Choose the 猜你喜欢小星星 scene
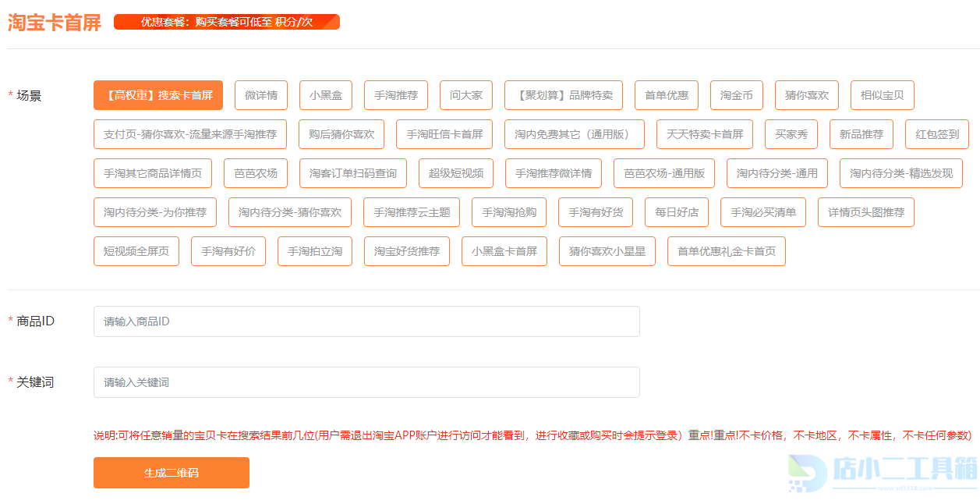This screenshot has height=504, width=980. (x=607, y=251)
